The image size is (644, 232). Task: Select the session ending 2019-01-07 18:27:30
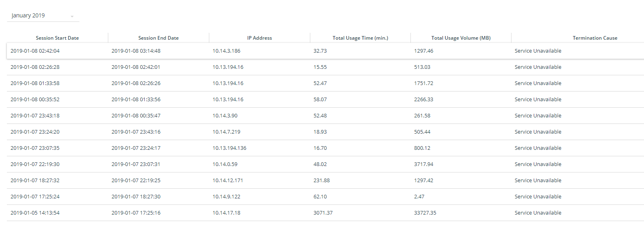[136, 197]
